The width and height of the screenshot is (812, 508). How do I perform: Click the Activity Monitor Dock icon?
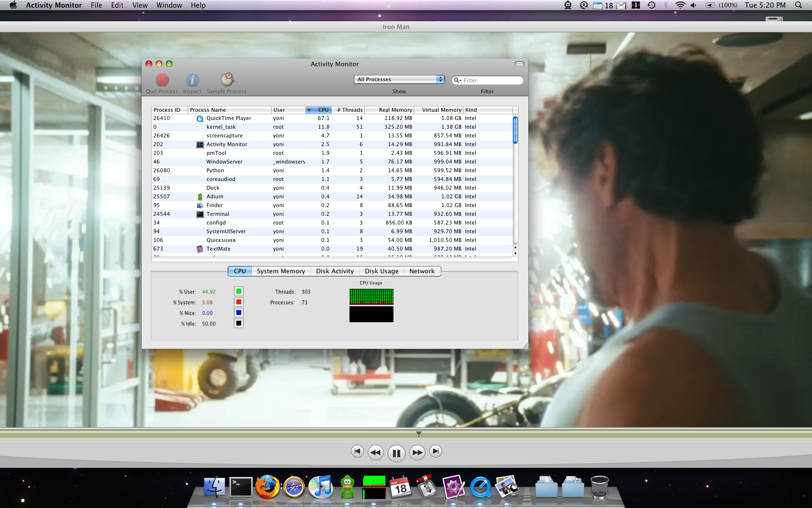click(374, 487)
